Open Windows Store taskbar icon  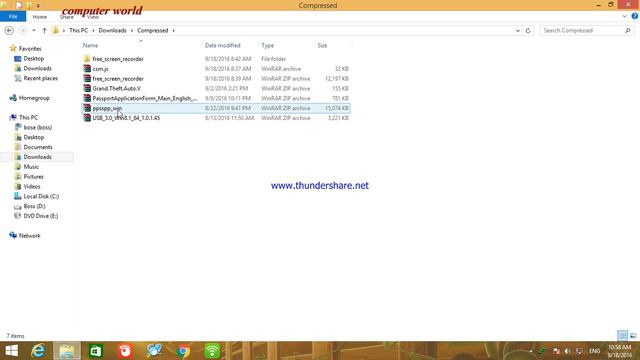(x=96, y=351)
